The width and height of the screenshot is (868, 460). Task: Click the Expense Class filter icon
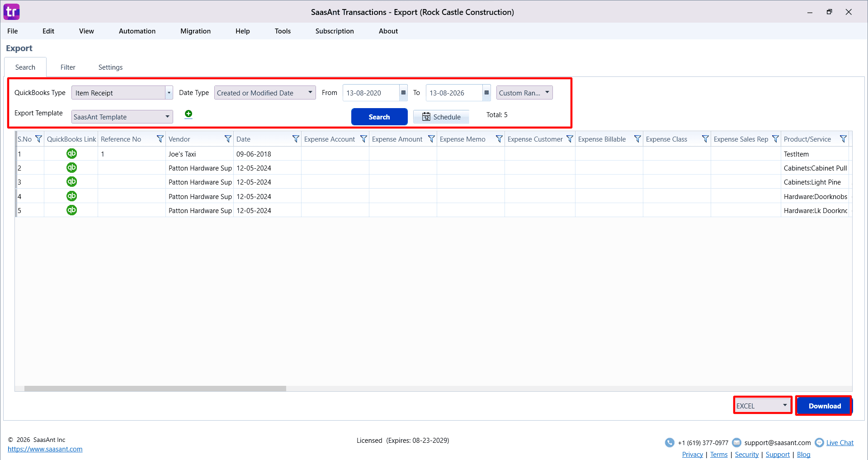pos(705,139)
